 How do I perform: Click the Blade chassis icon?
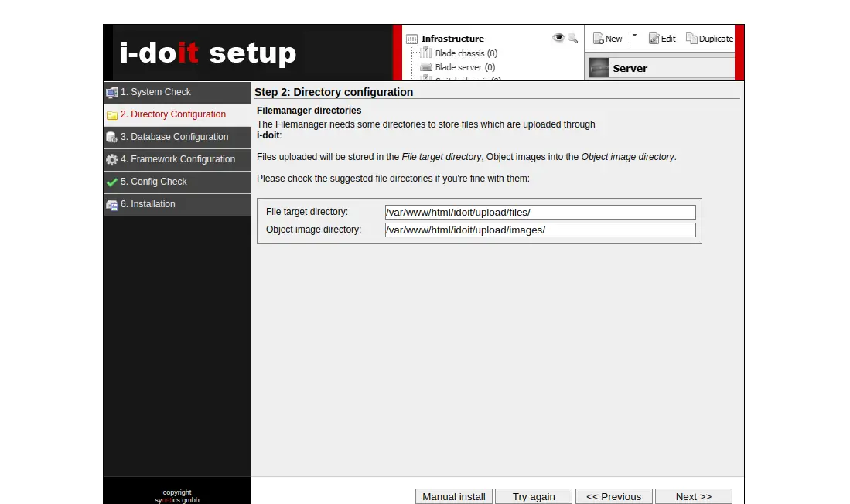click(427, 53)
